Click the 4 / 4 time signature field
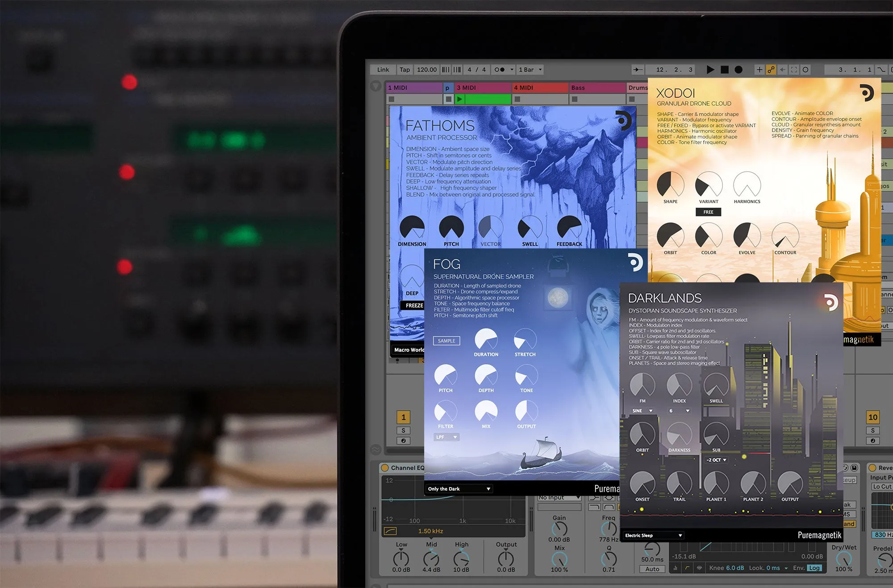 pyautogui.click(x=476, y=70)
